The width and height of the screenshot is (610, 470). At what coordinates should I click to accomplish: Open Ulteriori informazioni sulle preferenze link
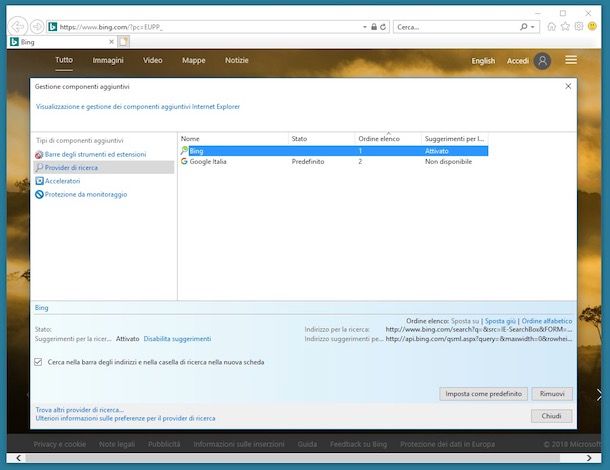click(125, 418)
